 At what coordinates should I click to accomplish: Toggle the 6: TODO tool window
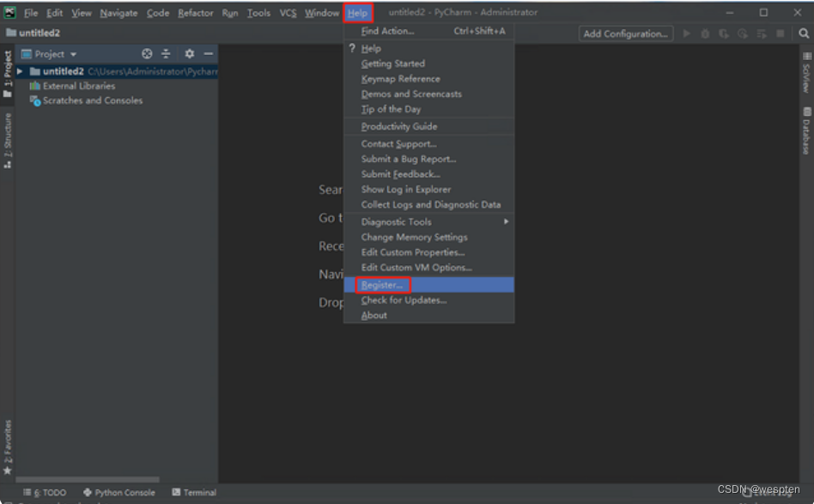pos(45,493)
